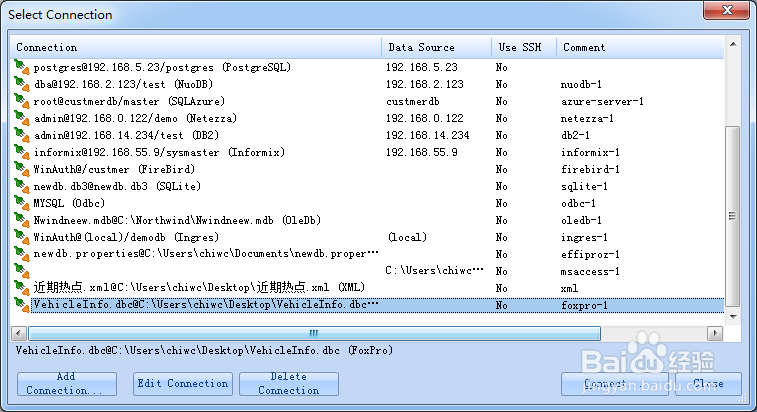The image size is (757, 412).
Task: Open the Add Connection dialog
Action: [67, 384]
